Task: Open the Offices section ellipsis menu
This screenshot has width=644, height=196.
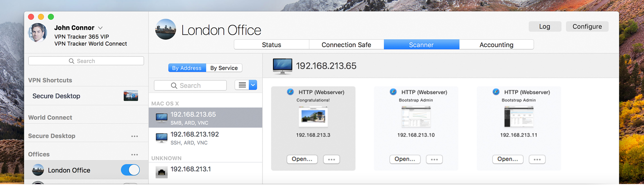Action: [x=134, y=154]
